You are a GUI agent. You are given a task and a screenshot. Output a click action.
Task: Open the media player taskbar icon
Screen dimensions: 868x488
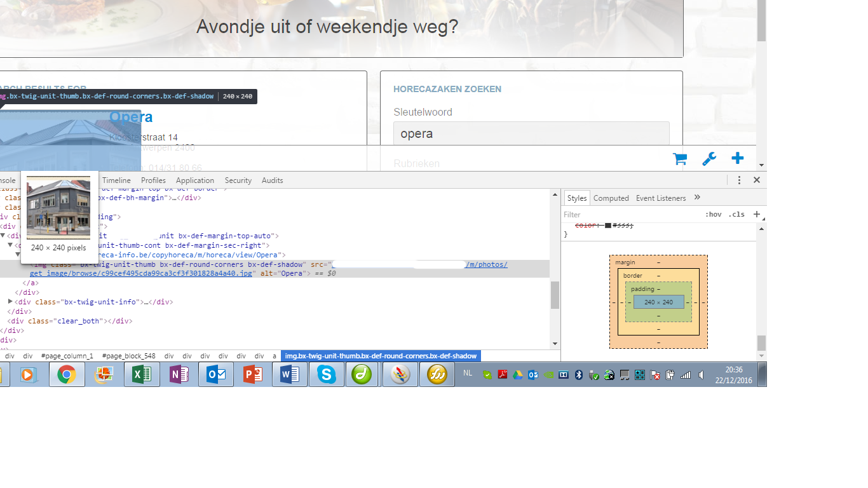27,375
